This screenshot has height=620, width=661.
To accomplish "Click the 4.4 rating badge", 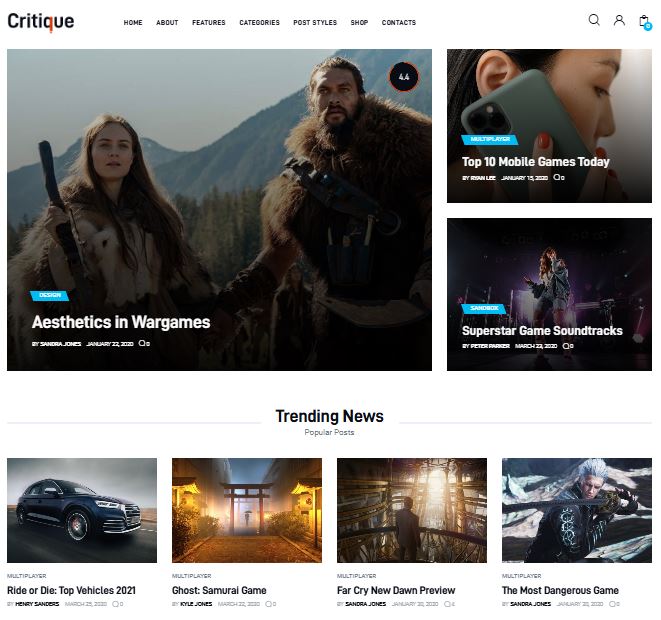I will (x=404, y=77).
